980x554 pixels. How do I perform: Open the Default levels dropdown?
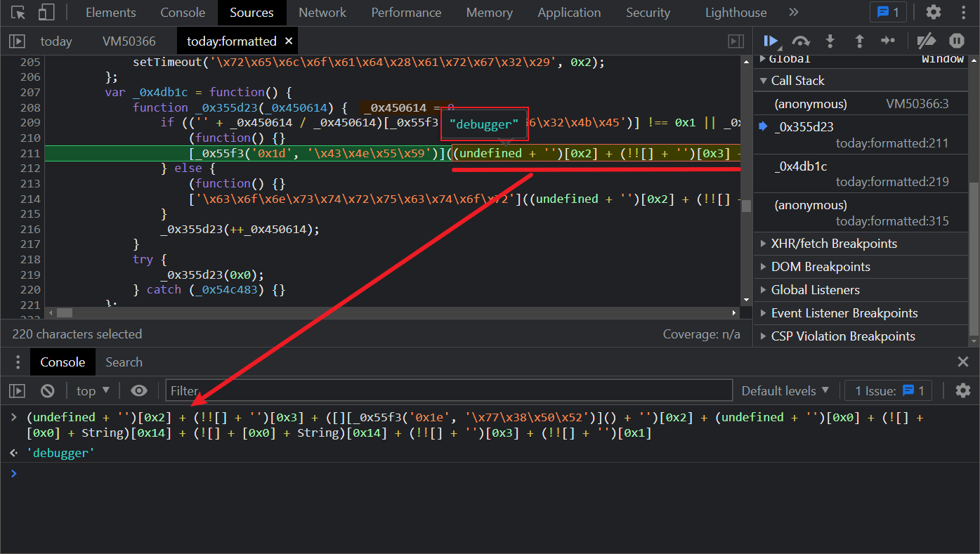785,390
